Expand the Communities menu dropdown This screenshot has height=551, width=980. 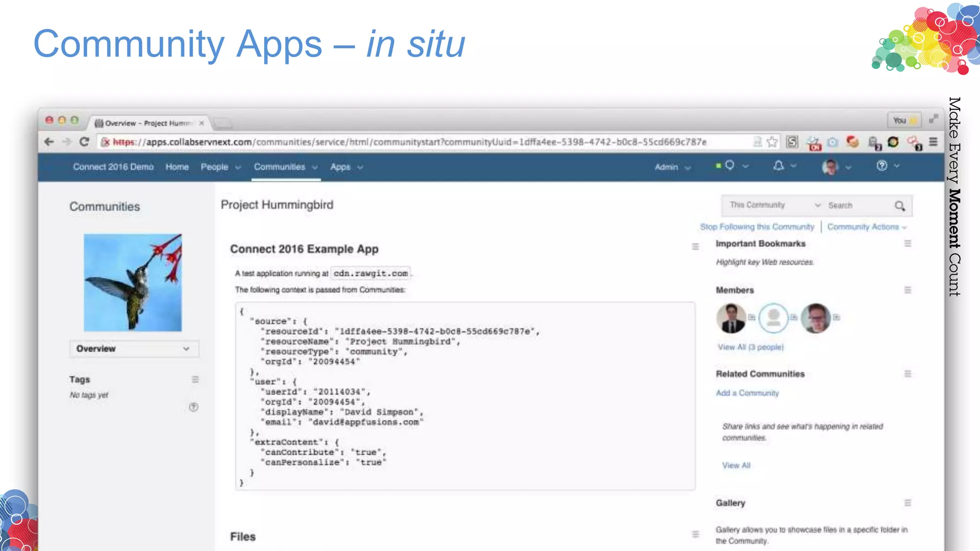pyautogui.click(x=314, y=167)
